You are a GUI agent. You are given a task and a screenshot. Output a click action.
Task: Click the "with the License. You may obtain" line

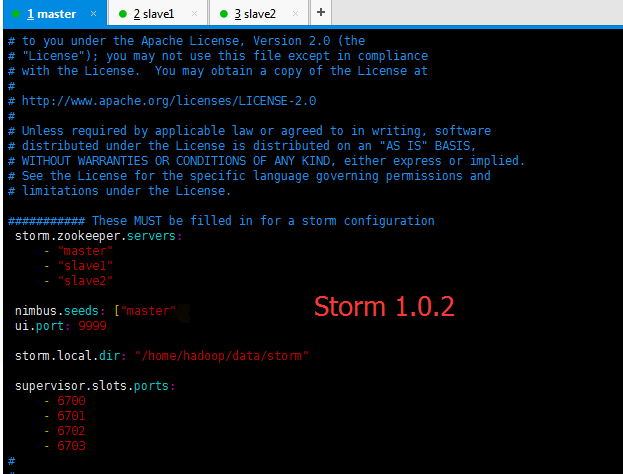coord(218,71)
